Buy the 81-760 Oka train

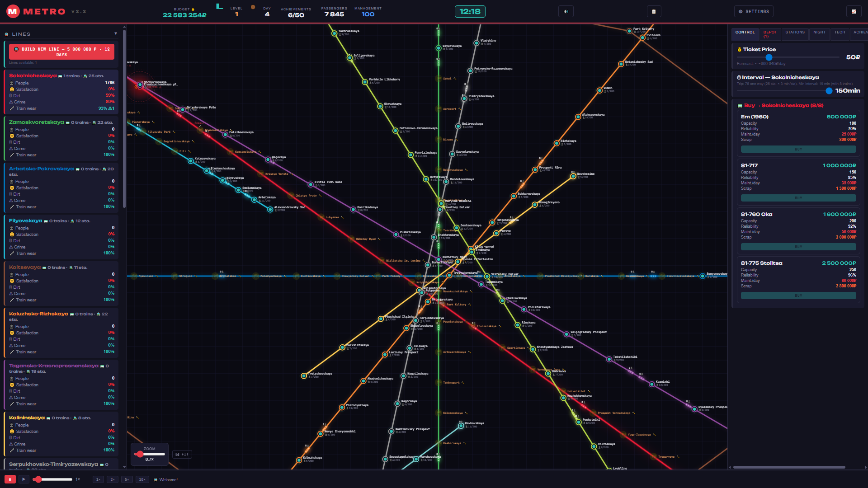point(798,247)
